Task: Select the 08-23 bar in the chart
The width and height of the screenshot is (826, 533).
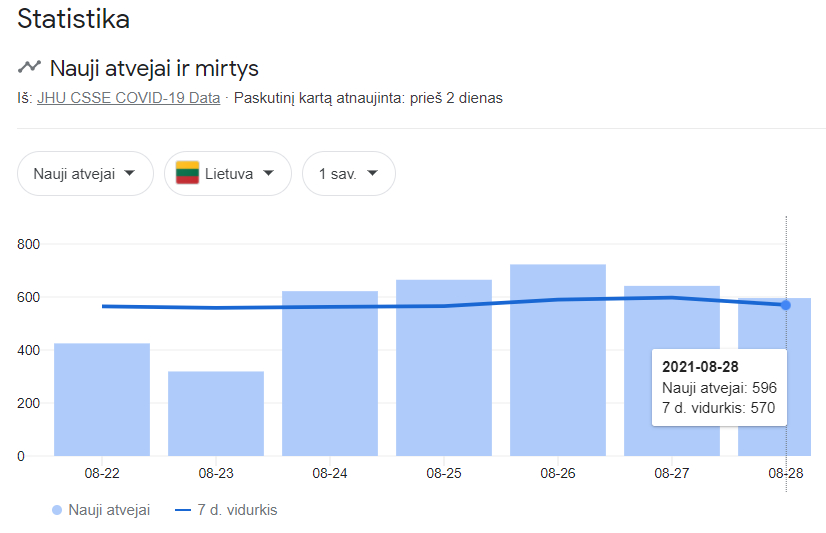Action: [x=216, y=413]
